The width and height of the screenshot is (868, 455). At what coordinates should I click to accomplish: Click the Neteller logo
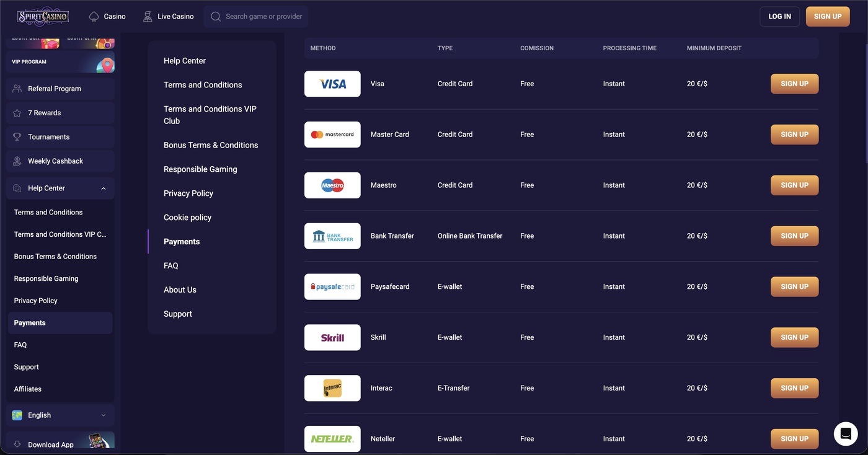click(x=332, y=439)
